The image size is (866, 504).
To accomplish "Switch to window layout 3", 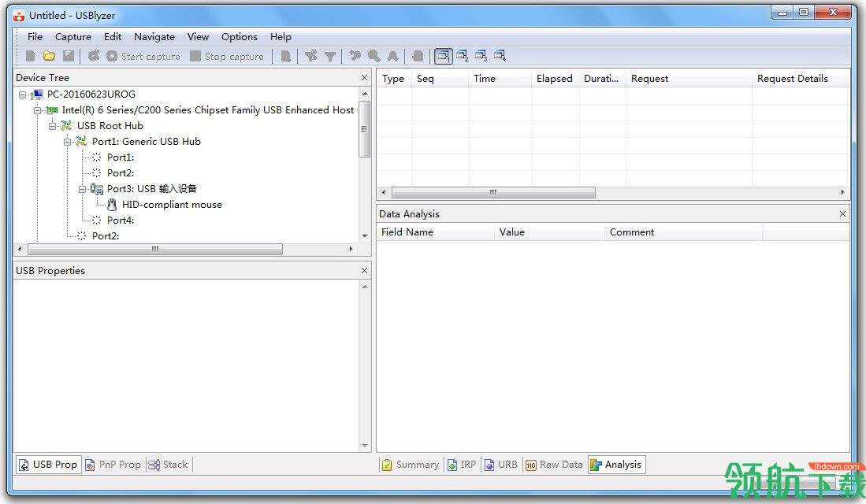I will tap(481, 56).
